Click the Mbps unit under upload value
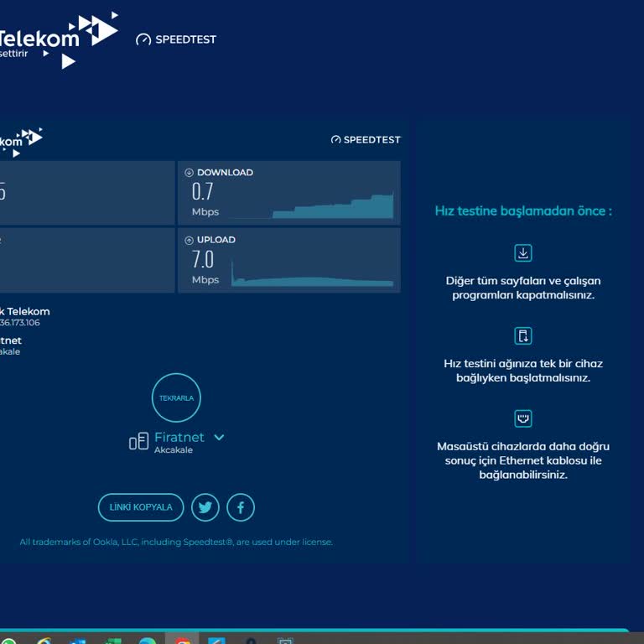This screenshot has height=644, width=644. (x=205, y=280)
